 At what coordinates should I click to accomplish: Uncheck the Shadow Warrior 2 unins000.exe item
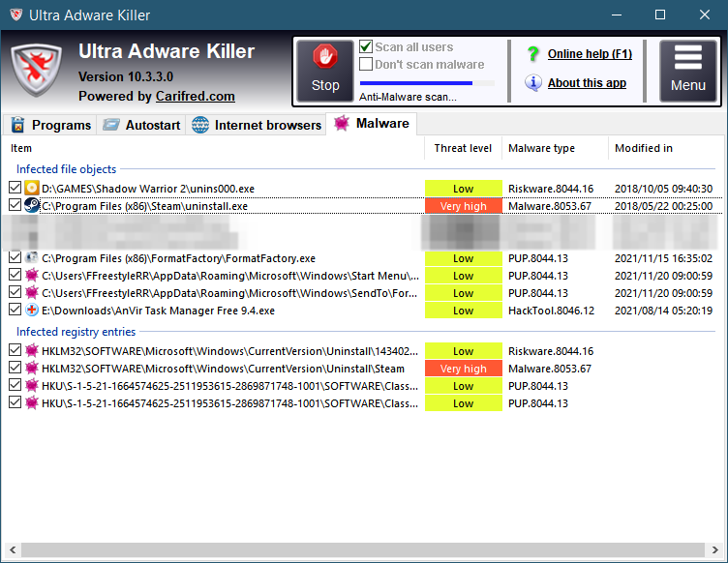pos(15,188)
